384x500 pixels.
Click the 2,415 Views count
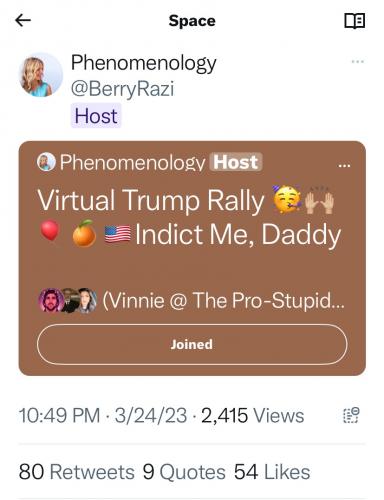(x=252, y=416)
